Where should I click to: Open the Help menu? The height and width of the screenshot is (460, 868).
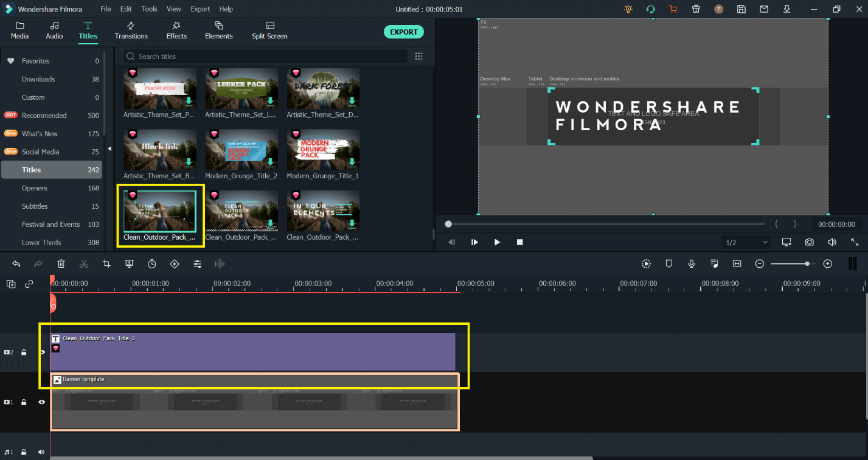pos(226,9)
